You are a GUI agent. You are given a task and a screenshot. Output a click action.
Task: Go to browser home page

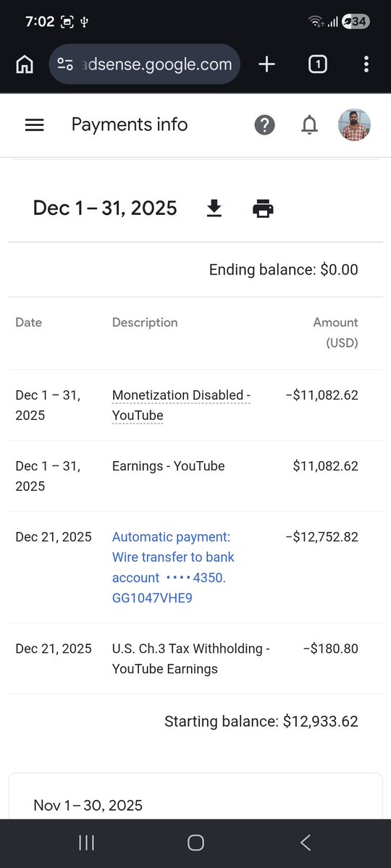point(25,64)
